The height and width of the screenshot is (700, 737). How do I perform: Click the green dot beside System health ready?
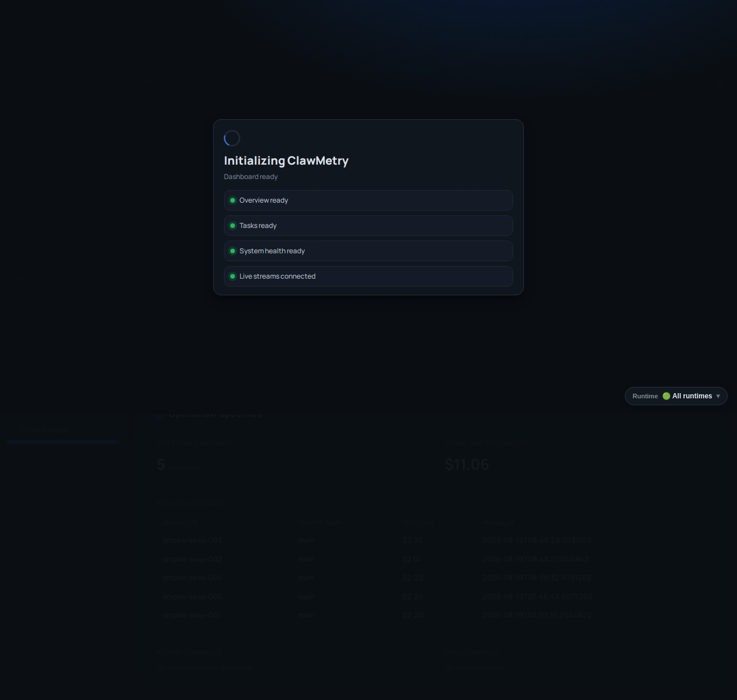click(233, 251)
